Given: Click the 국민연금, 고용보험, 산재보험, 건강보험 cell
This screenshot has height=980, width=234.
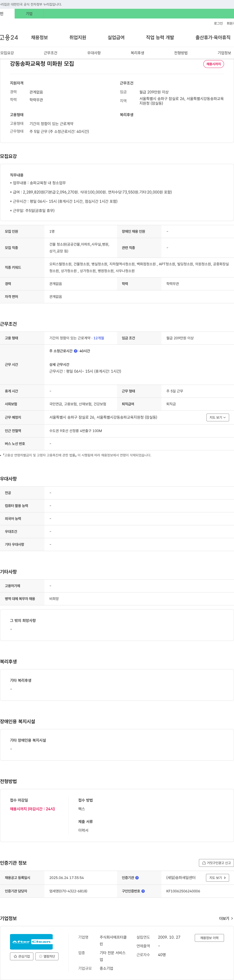Looking at the screenshot, I should coord(78,404).
